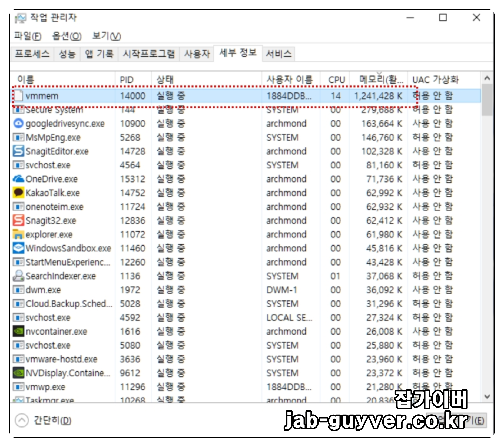Click the scrollbar up arrow

pos(487,78)
